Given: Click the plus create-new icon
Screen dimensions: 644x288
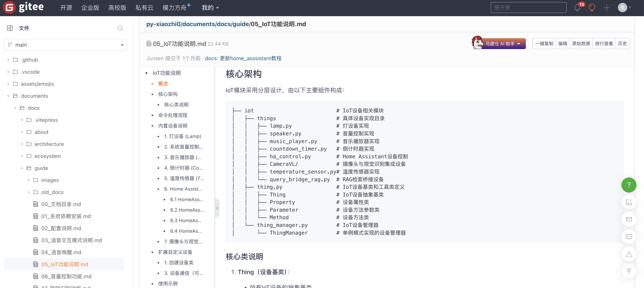Looking at the screenshot, I should (x=607, y=8).
